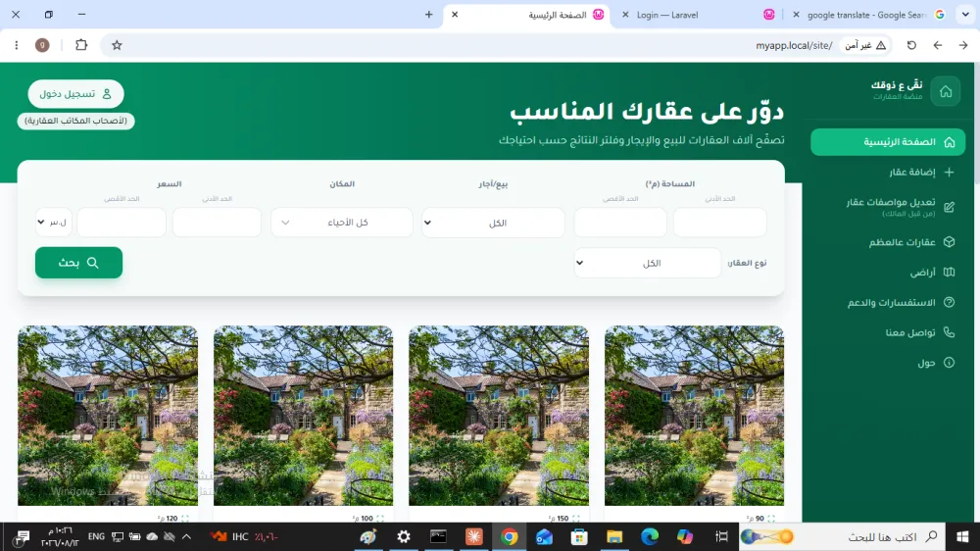Open the كل الأحياء location dropdown
This screenshot has width=980, height=551.
coord(342,223)
